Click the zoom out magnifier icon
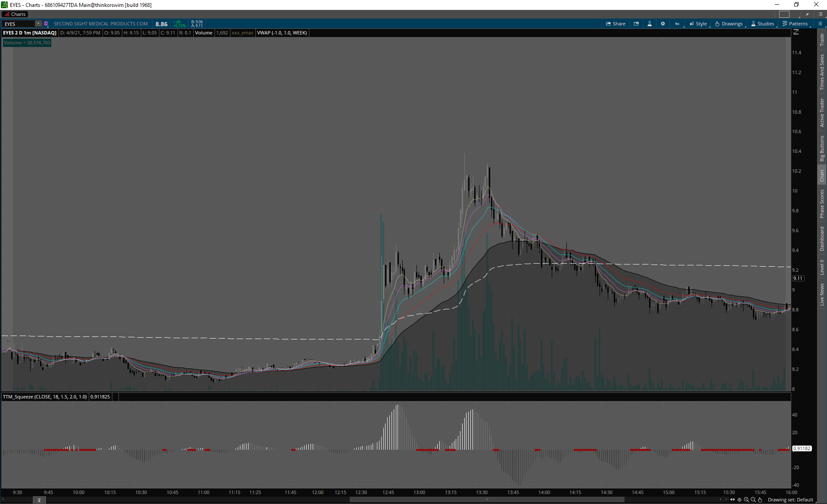Image resolution: width=827 pixels, height=504 pixels. click(753, 500)
